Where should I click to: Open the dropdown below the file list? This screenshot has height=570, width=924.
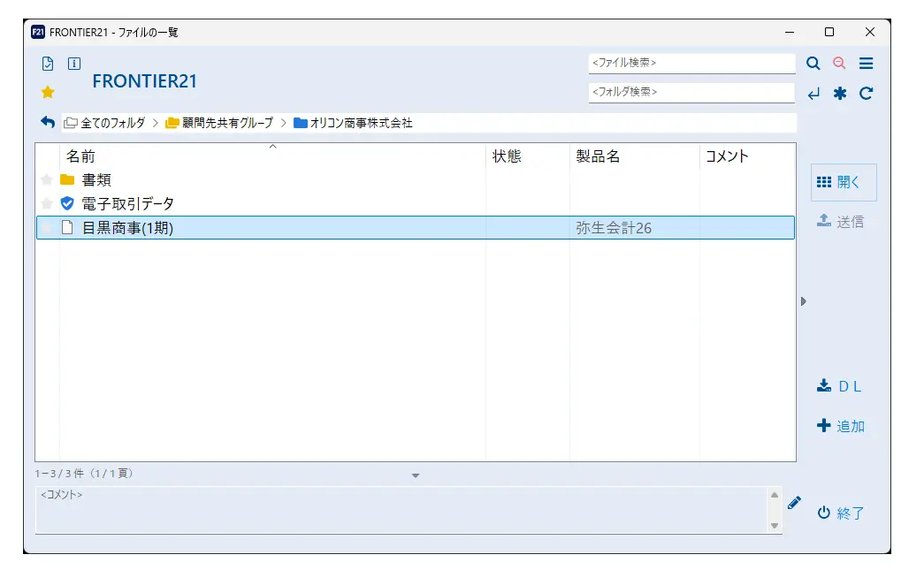[x=416, y=475]
